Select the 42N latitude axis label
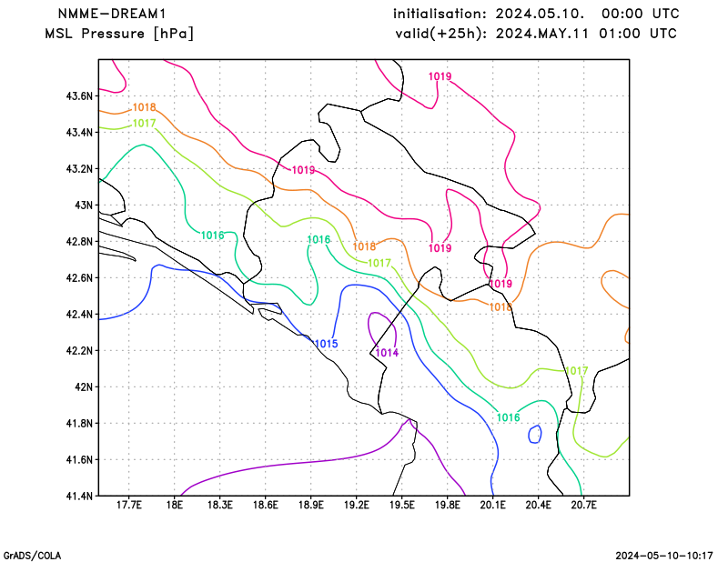The image size is (728, 562). (x=84, y=386)
